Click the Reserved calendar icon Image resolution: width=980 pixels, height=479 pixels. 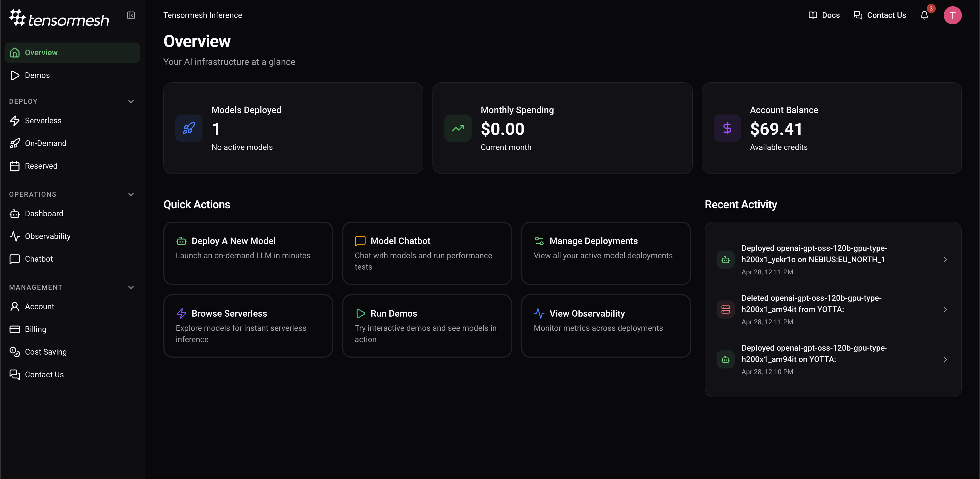[15, 166]
